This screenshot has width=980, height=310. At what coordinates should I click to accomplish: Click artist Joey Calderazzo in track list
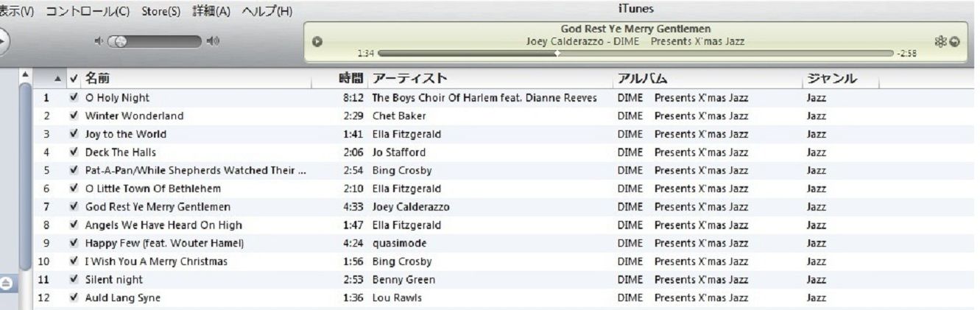(x=411, y=207)
